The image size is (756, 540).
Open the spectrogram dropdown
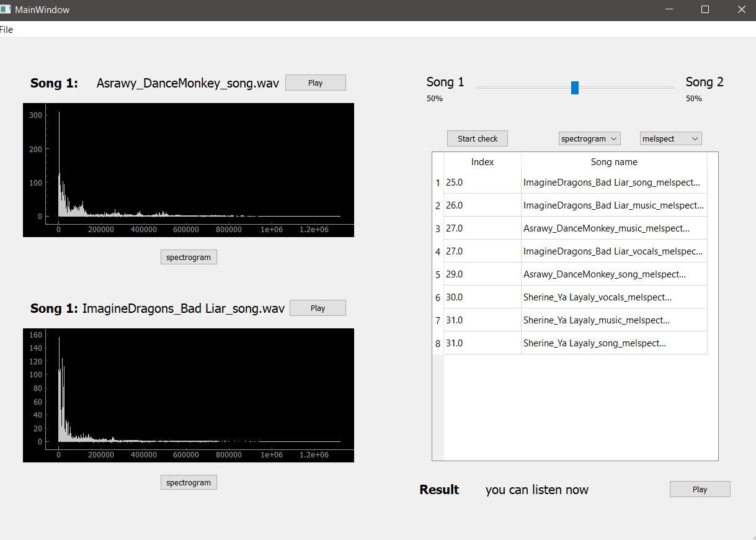(589, 138)
